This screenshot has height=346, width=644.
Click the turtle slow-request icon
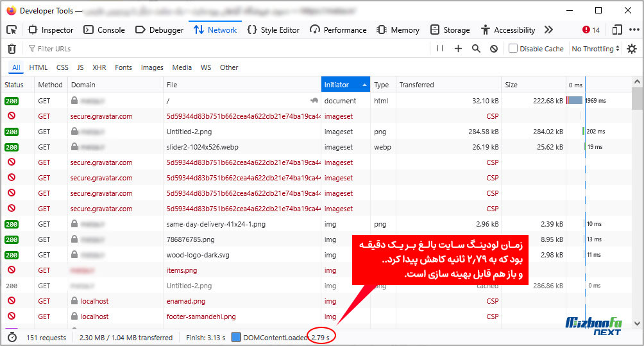[314, 100]
